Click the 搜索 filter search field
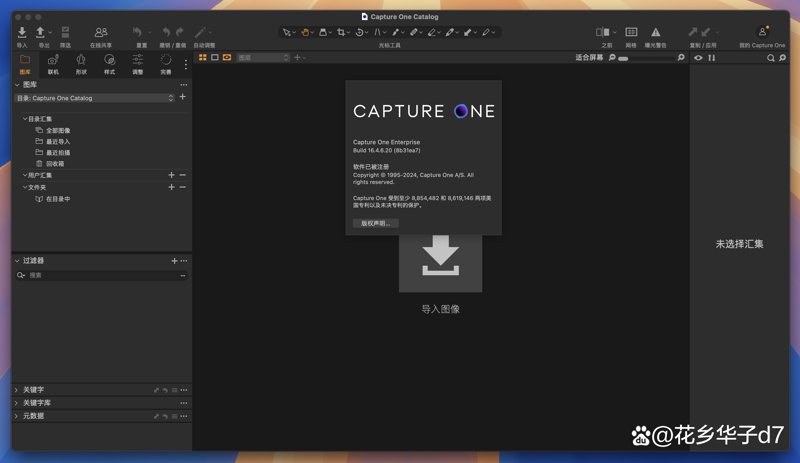 pos(102,275)
